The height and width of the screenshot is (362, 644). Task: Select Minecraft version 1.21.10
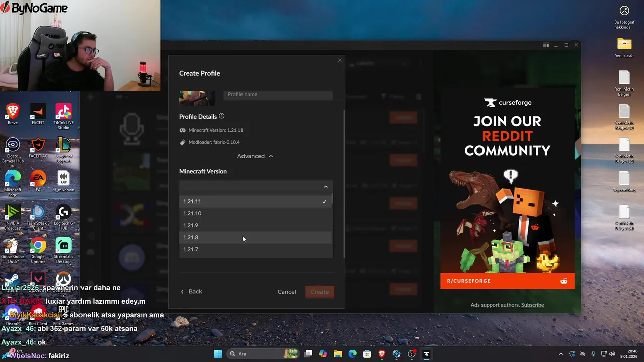click(x=256, y=213)
